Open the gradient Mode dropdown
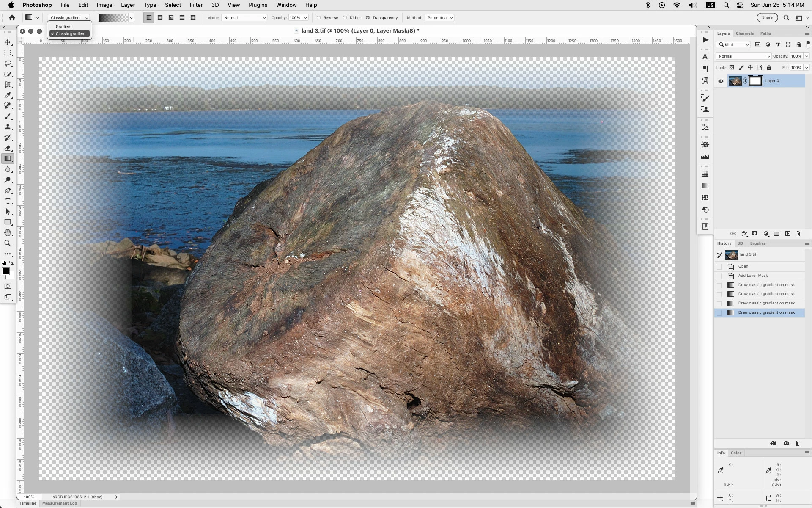This screenshot has width=812, height=508. [244, 18]
